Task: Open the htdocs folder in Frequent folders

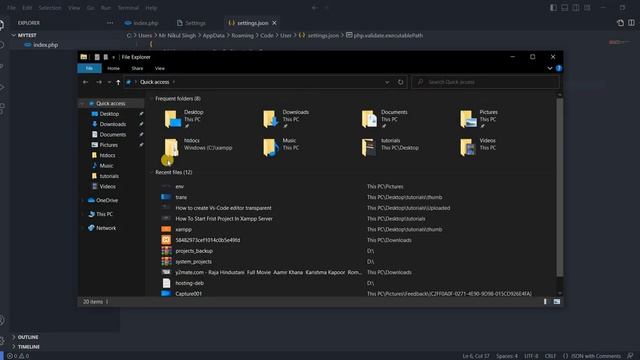Action: 198,147
